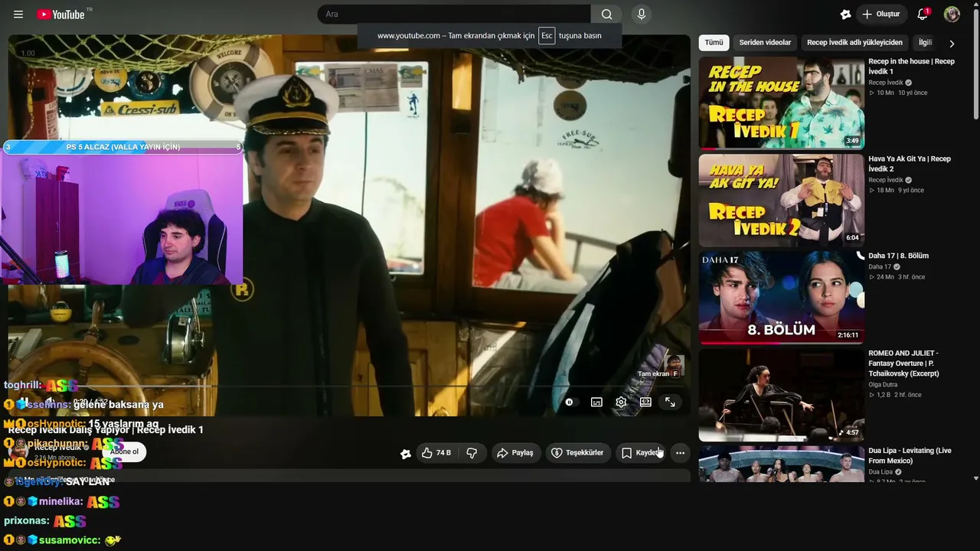This screenshot has width=980, height=551.
Task: Click the chat message 'gelene baksana ya'
Action: (119, 405)
